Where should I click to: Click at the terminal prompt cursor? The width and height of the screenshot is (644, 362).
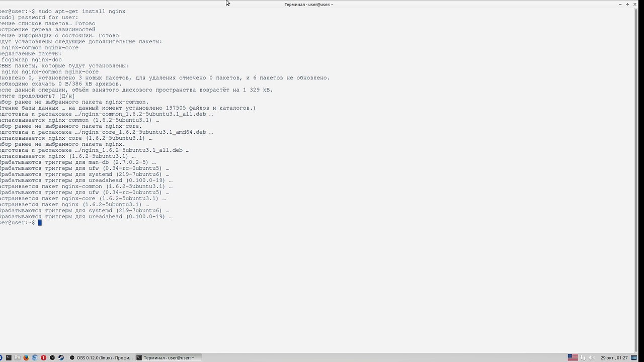click(40, 223)
